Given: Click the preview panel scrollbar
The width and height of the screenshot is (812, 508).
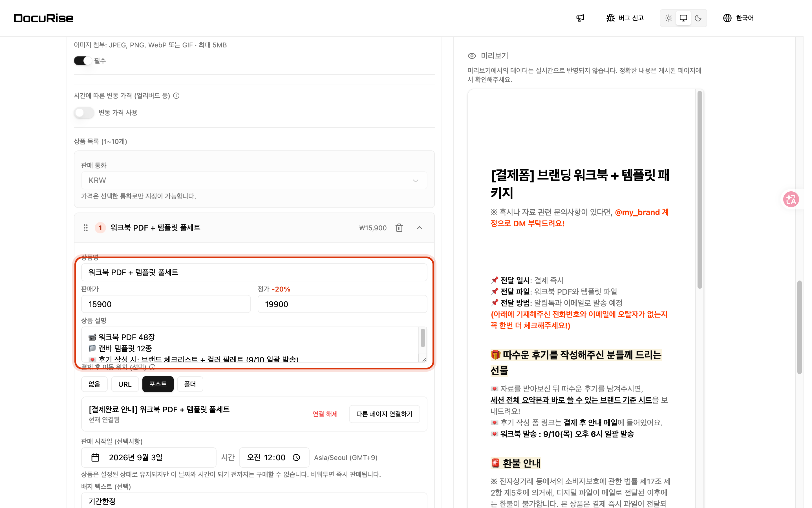Looking at the screenshot, I should [x=700, y=190].
